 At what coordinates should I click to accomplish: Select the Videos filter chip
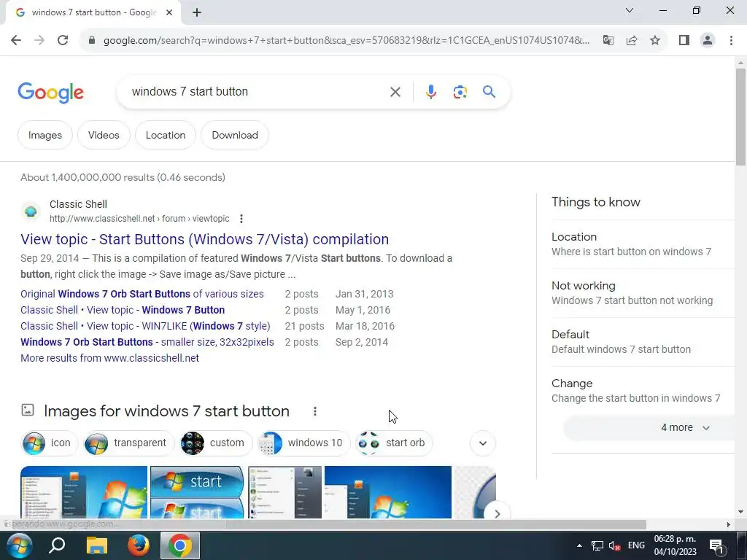pyautogui.click(x=104, y=135)
